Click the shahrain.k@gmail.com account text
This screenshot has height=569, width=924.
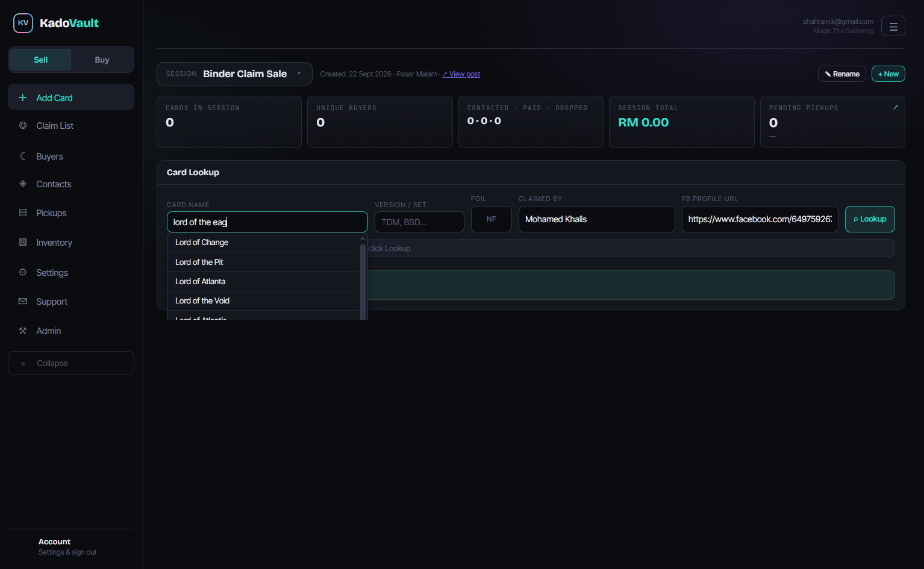point(838,22)
